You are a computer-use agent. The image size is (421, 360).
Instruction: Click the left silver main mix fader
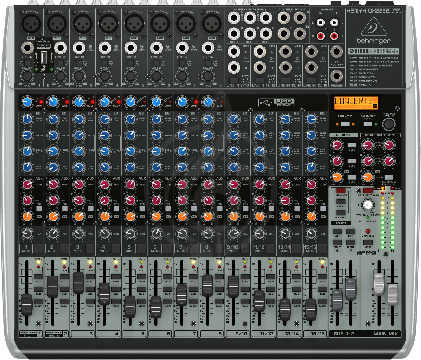(x=379, y=284)
